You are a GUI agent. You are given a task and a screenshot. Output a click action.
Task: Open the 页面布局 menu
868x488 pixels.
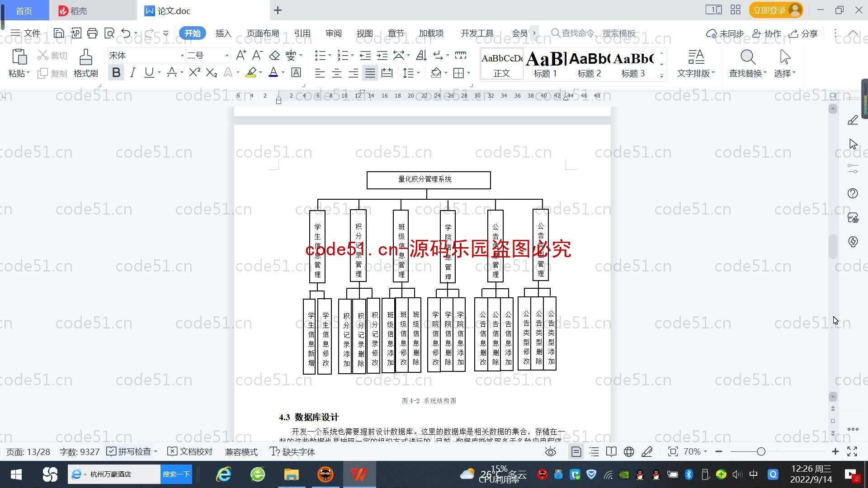[x=263, y=33]
